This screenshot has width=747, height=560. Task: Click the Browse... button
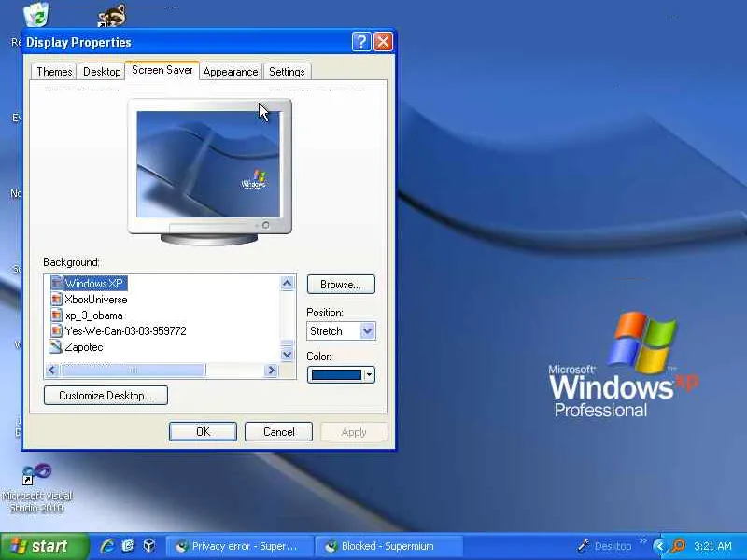coord(341,285)
